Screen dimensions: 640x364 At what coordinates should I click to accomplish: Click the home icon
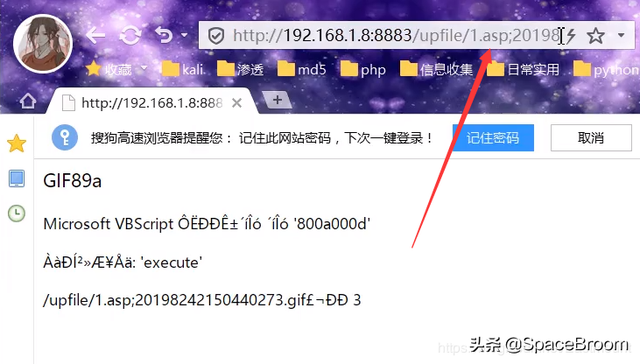pyautogui.click(x=28, y=100)
